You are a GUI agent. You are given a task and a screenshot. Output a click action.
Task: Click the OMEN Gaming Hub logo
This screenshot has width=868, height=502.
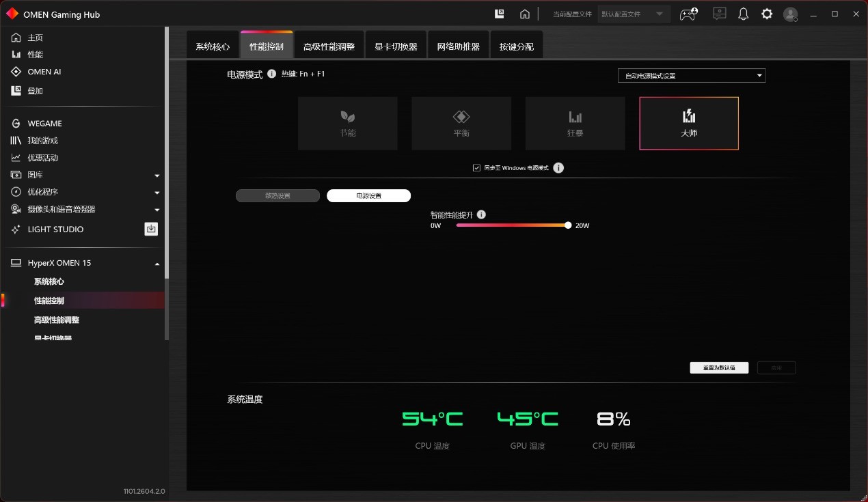(12, 14)
